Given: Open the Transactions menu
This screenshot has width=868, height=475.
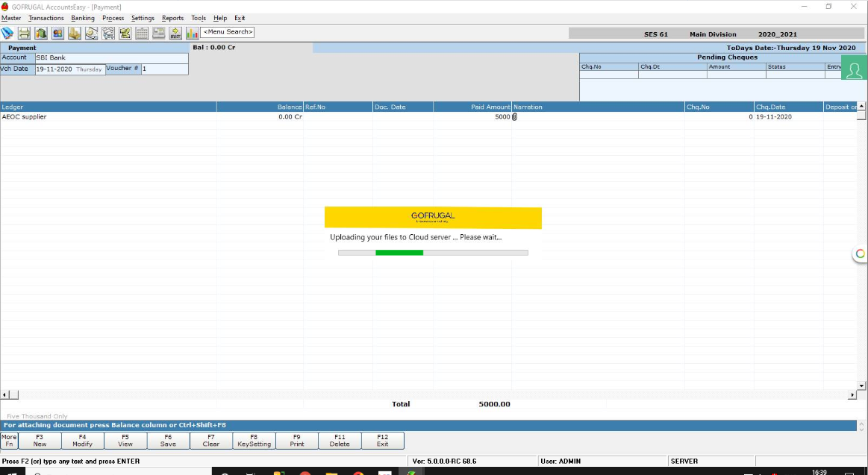Looking at the screenshot, I should click(x=46, y=18).
